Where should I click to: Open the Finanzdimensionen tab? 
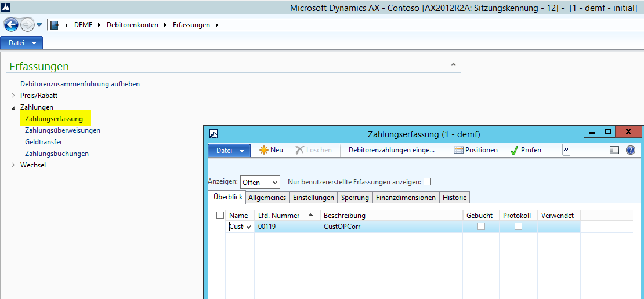tap(406, 198)
